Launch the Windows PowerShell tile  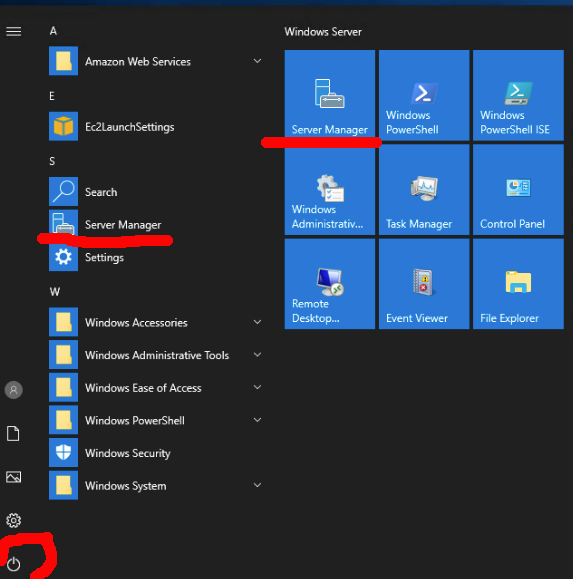424,95
